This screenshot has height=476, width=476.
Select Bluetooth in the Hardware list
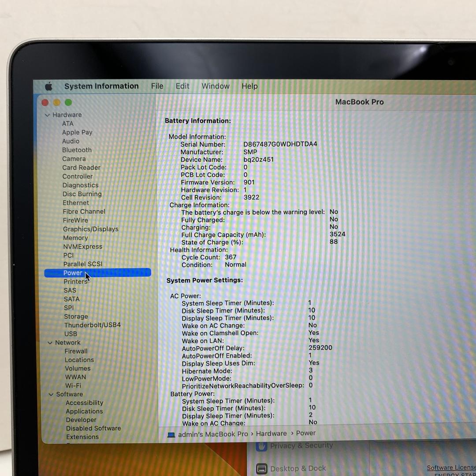77,150
